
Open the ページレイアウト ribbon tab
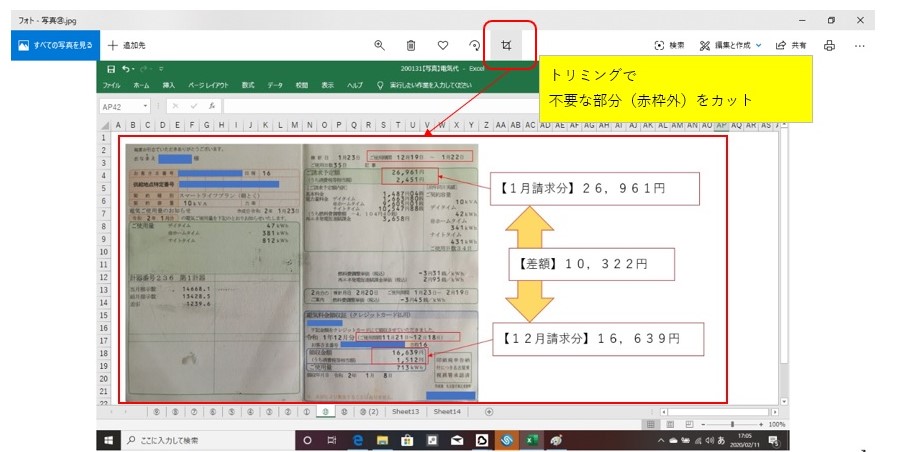pyautogui.click(x=208, y=85)
